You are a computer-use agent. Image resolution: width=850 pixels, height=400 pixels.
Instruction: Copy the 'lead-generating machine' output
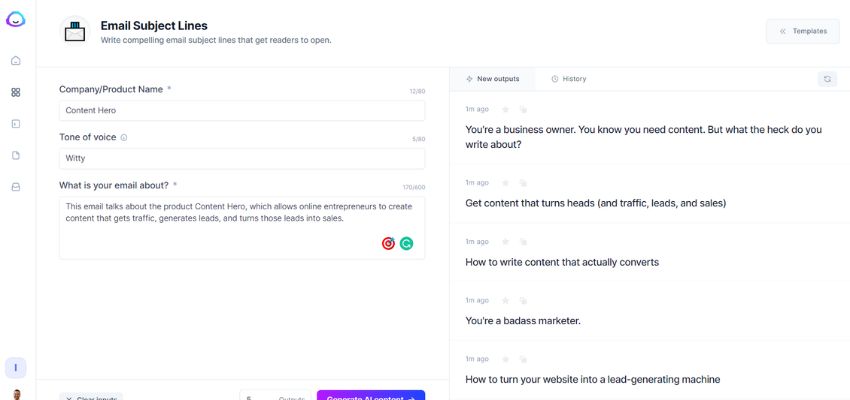[x=523, y=359]
